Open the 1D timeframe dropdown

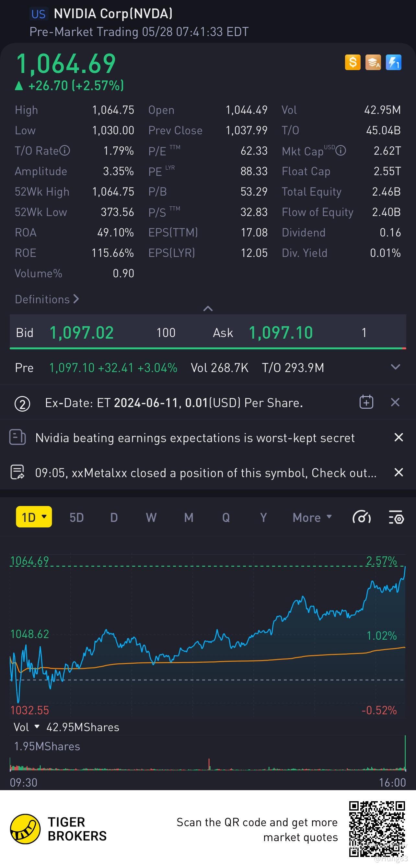[x=34, y=517]
